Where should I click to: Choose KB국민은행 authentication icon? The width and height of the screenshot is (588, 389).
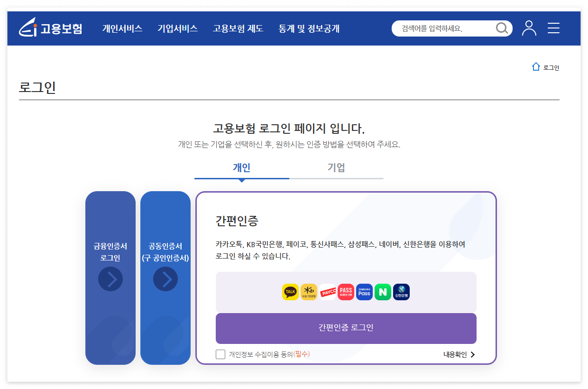coord(309,292)
